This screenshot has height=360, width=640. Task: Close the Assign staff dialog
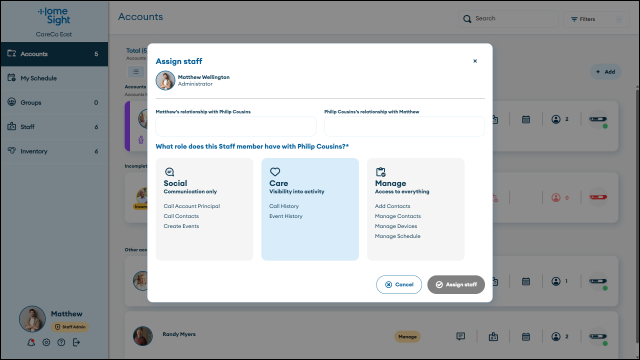475,61
